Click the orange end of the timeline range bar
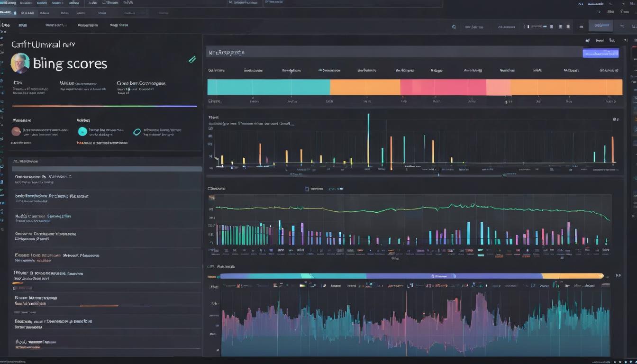637x364 pixels. point(572,275)
